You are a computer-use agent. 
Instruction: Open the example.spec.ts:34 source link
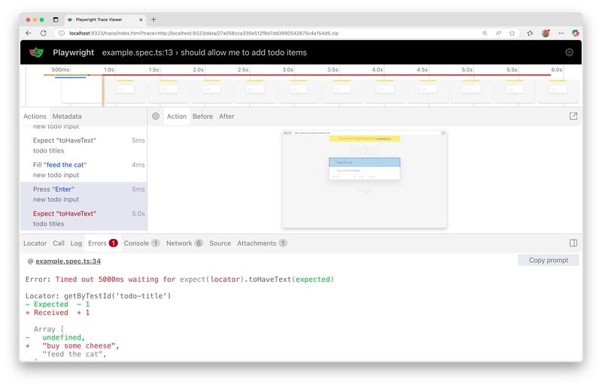68,261
